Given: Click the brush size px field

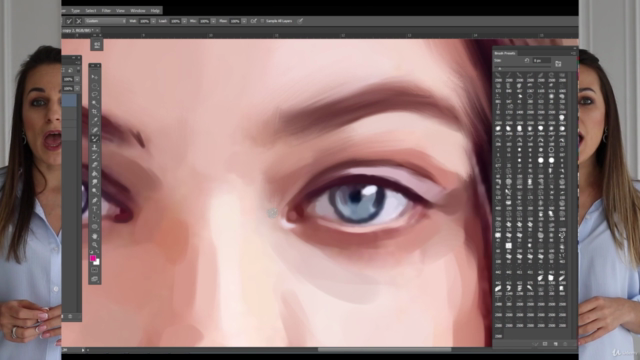Looking at the screenshot, I should 542,60.
